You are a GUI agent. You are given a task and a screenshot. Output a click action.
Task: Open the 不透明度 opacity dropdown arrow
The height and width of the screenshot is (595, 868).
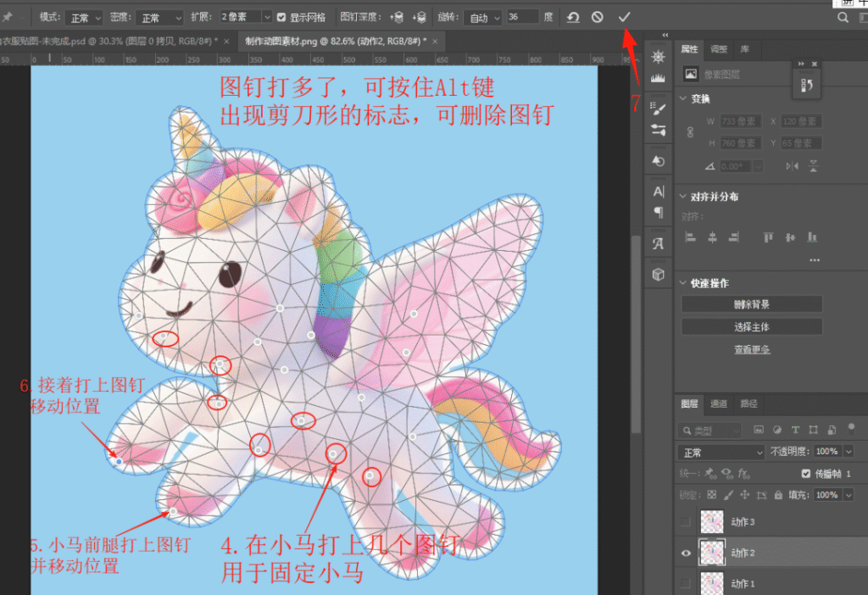pos(849,452)
